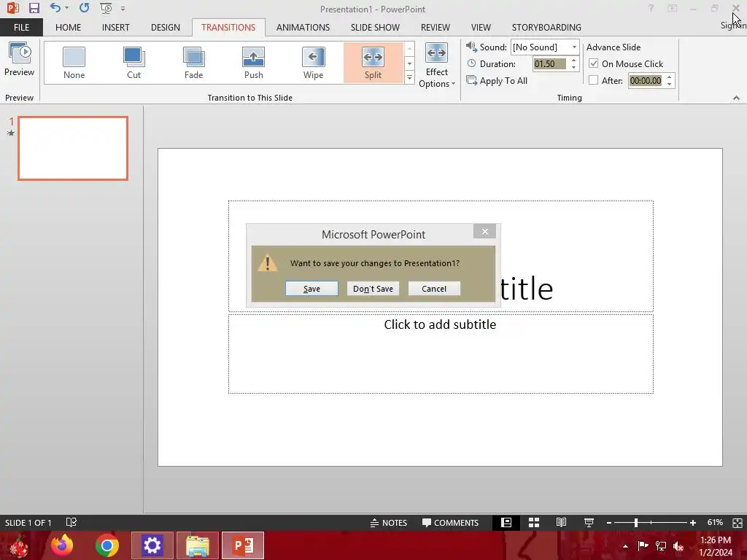Click Apply To All
747x560 pixels.
click(497, 80)
